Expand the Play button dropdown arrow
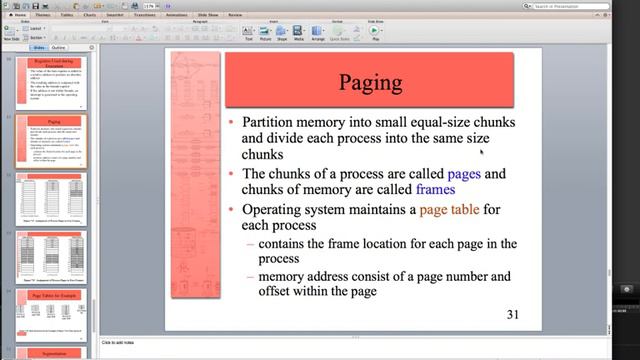Image resolution: width=640 pixels, height=360 pixels. [382, 31]
